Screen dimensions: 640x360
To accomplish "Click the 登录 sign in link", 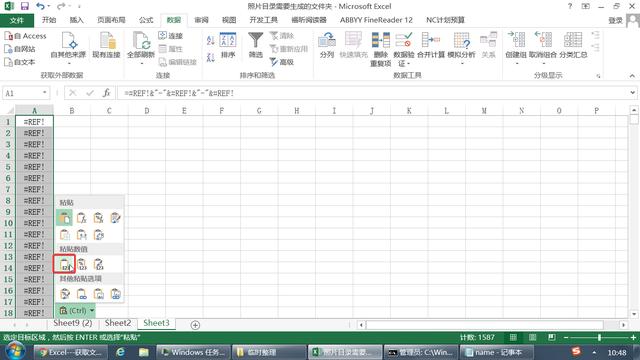I will (x=615, y=20).
